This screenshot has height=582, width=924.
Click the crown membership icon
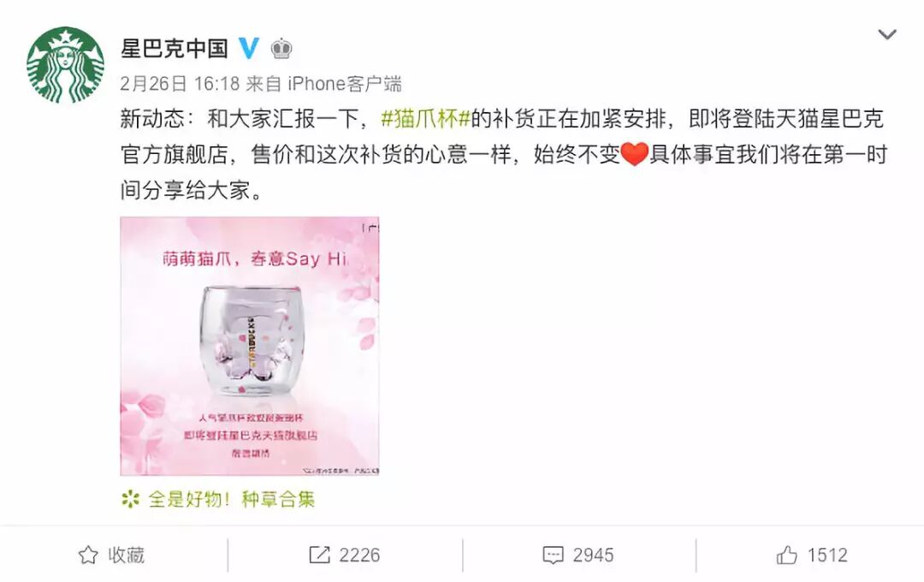(x=281, y=48)
